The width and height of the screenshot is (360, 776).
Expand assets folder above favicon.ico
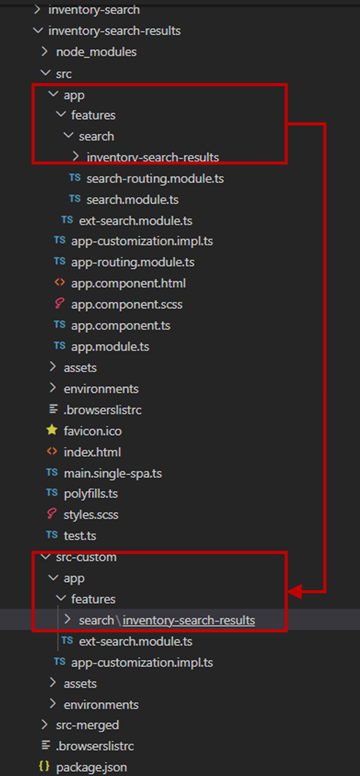pos(53,367)
